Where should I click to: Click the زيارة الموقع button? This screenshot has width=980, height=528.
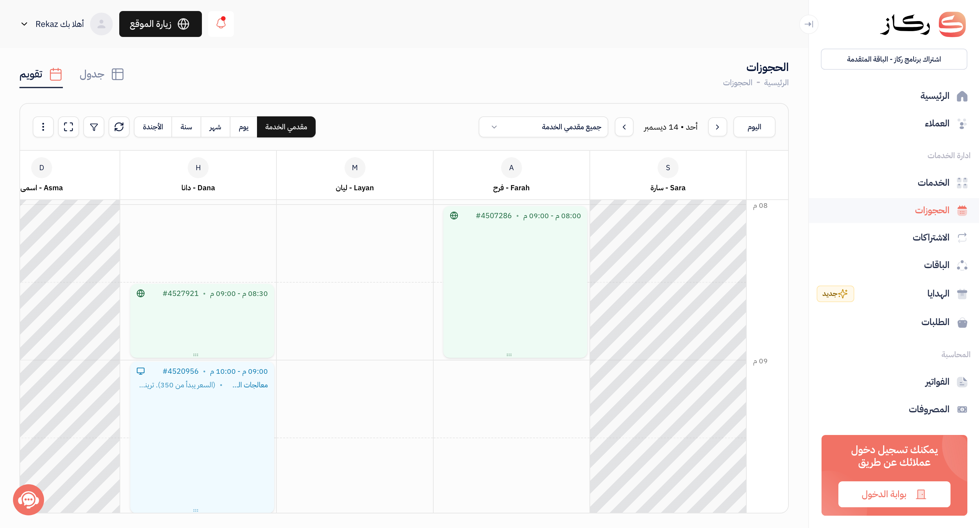tap(160, 24)
